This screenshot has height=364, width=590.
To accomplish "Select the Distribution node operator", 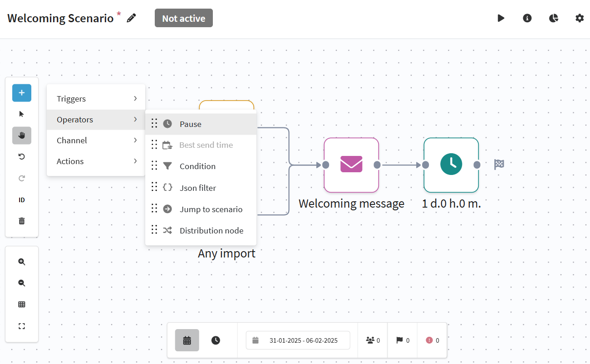I will tap(201, 231).
